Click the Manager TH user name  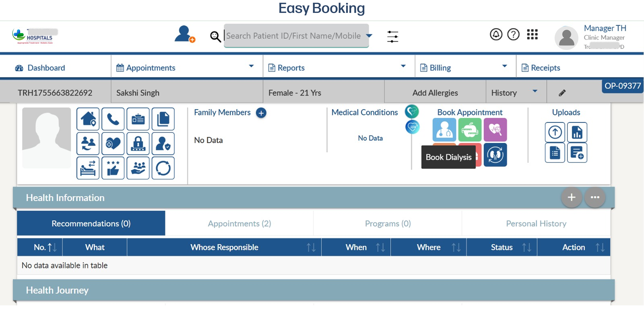[605, 28]
